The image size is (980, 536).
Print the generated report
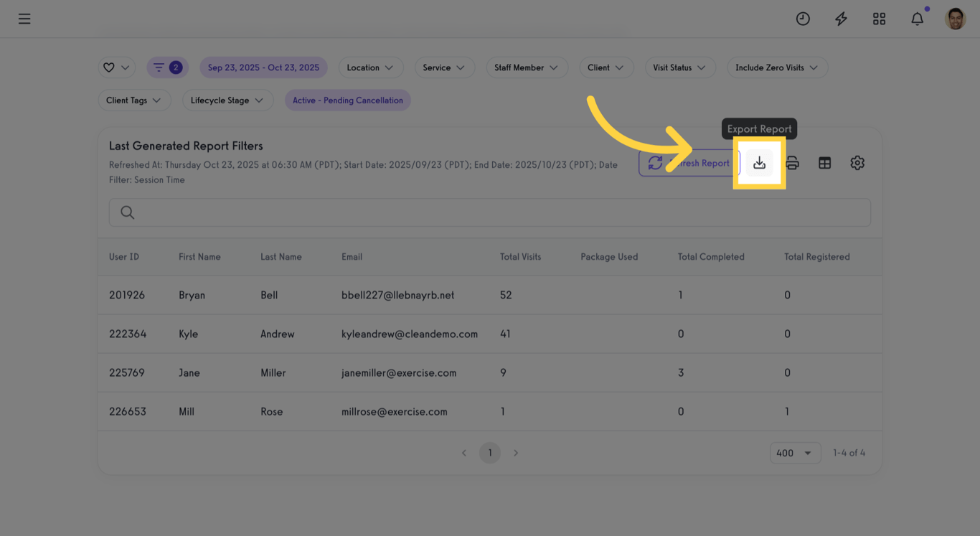click(792, 163)
